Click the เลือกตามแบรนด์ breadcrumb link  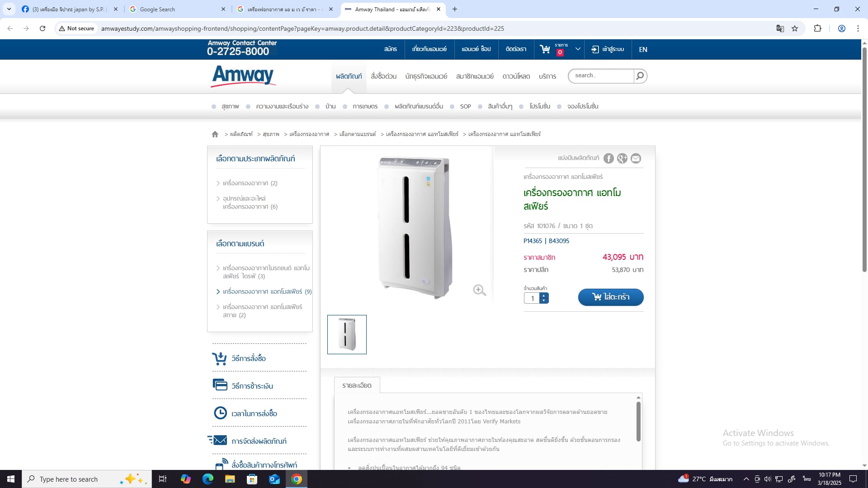pos(358,134)
